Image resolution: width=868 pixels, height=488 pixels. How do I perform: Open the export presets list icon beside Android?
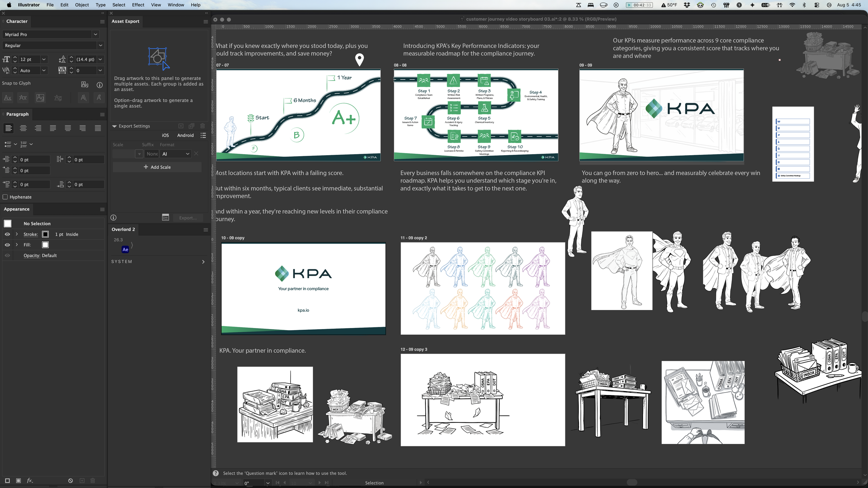coord(203,135)
